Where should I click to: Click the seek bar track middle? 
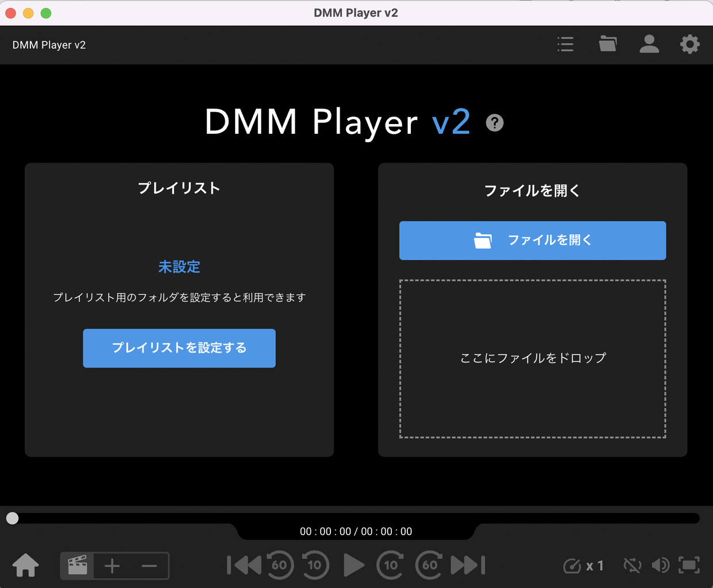click(x=356, y=519)
